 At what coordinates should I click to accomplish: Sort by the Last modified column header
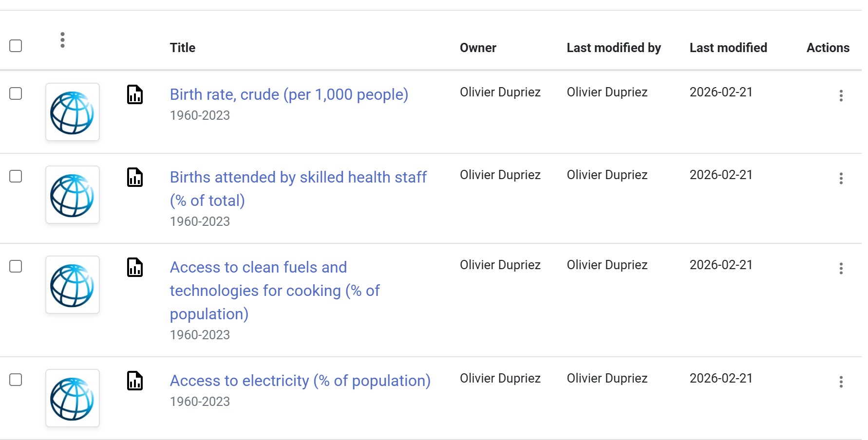pos(728,48)
